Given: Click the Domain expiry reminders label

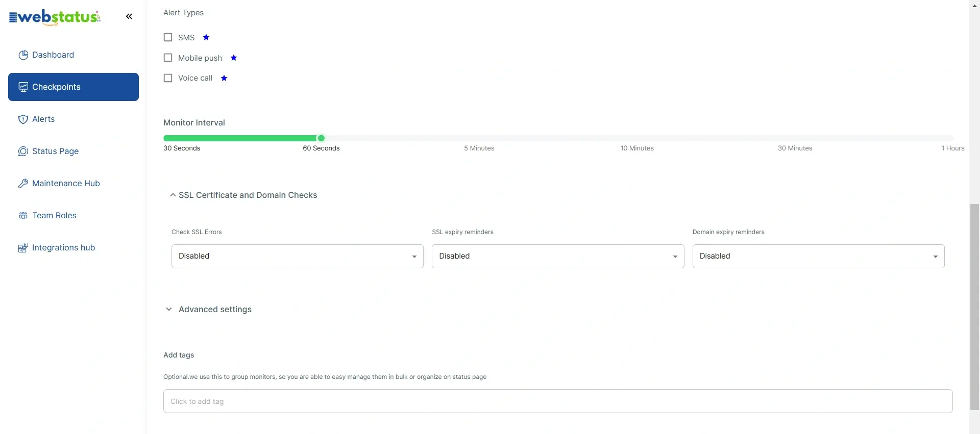Looking at the screenshot, I should (728, 232).
